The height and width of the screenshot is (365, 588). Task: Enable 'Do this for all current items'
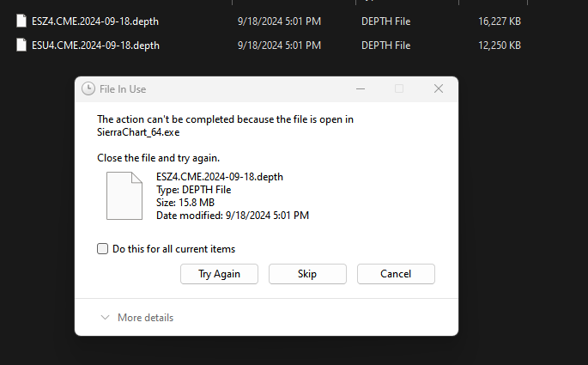click(103, 249)
